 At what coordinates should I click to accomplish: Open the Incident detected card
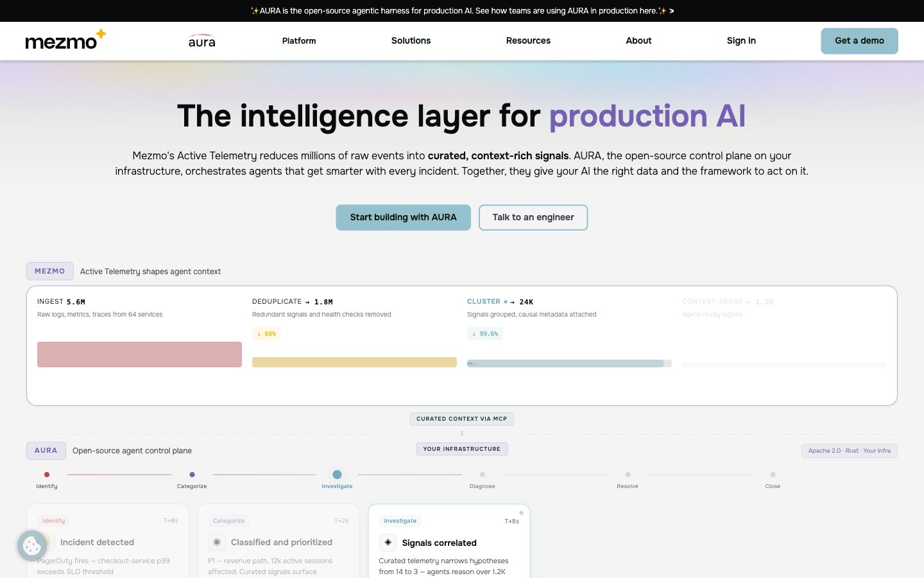(108, 541)
